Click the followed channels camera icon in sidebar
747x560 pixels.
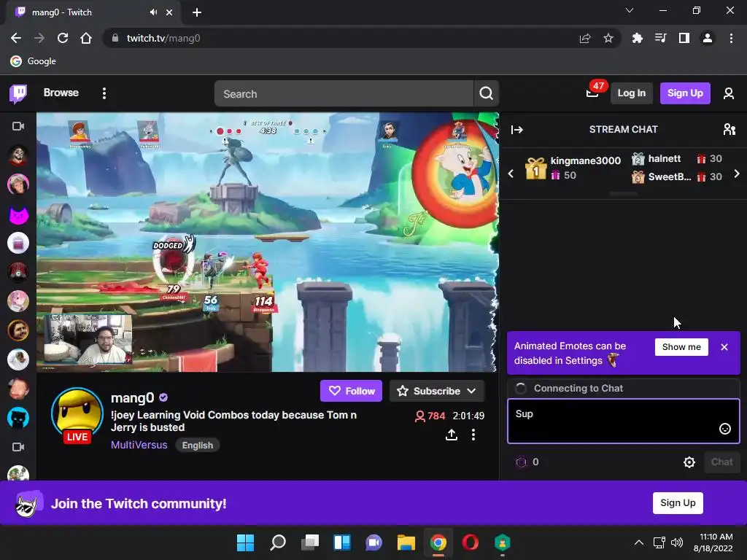click(18, 126)
